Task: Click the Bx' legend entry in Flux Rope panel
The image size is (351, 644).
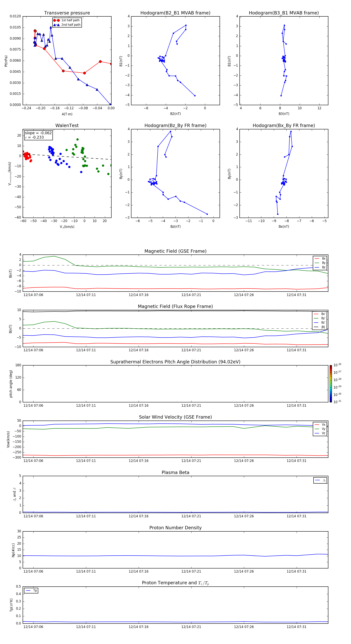Action: (x=320, y=314)
